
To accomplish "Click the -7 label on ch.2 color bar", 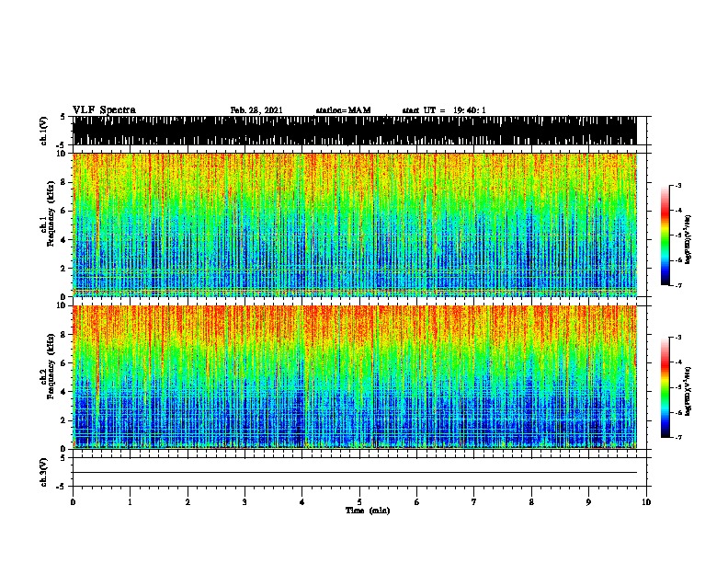I will click(x=678, y=437).
